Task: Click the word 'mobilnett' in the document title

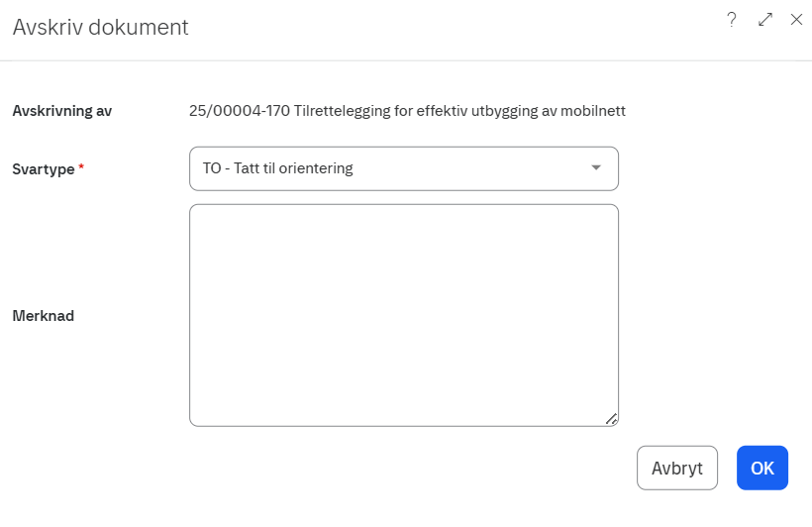Action: tap(594, 111)
